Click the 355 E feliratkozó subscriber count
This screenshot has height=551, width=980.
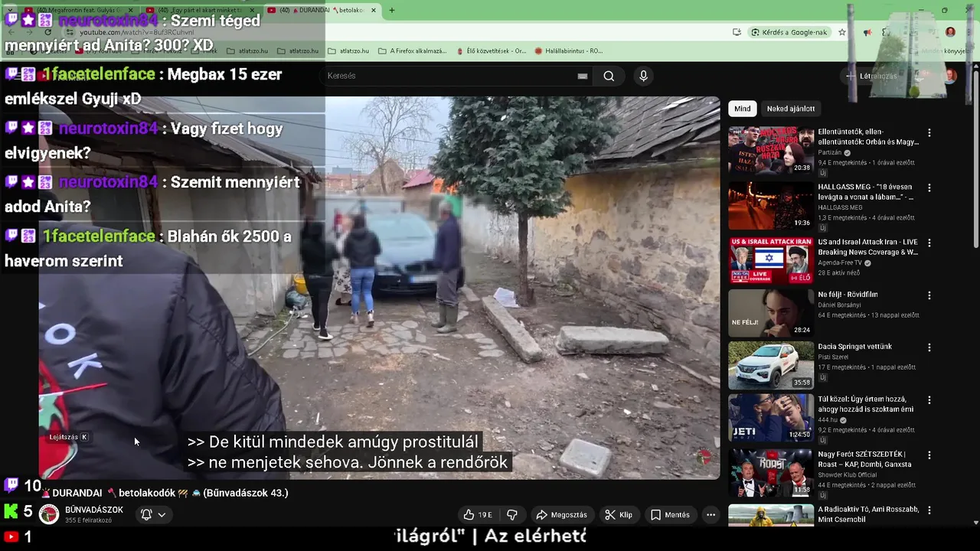point(88,520)
